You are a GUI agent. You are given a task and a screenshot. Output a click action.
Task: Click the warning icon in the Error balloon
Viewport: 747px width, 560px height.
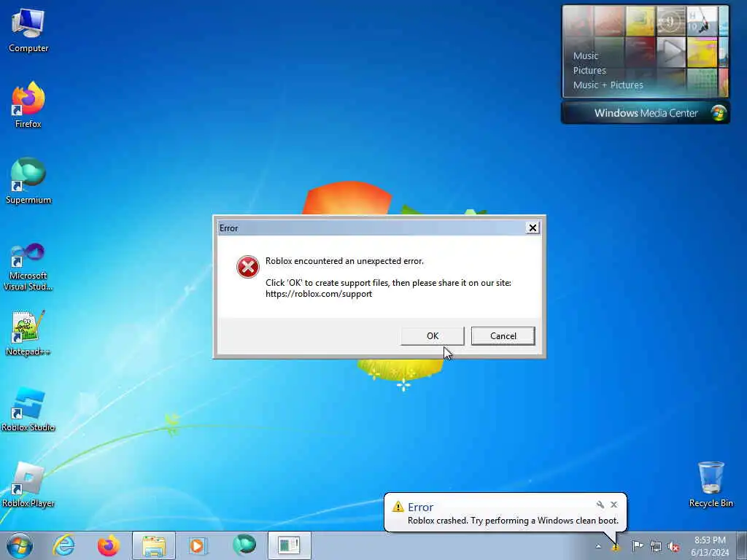coord(398,507)
